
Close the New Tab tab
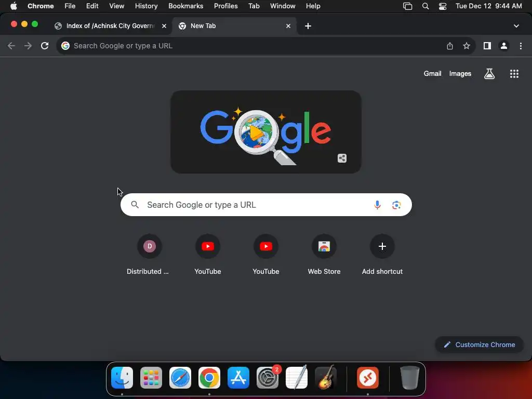(x=288, y=26)
